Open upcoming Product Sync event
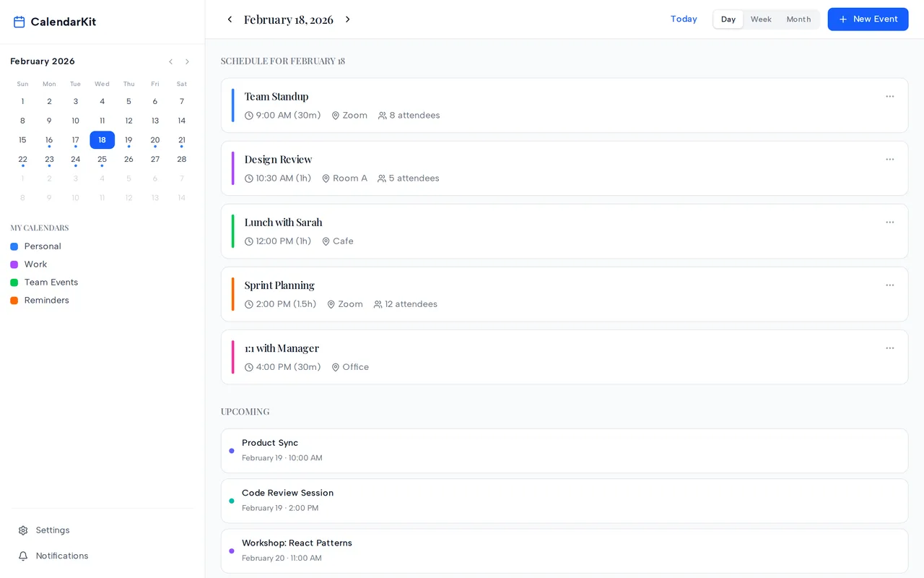The image size is (924, 578). [565, 451]
